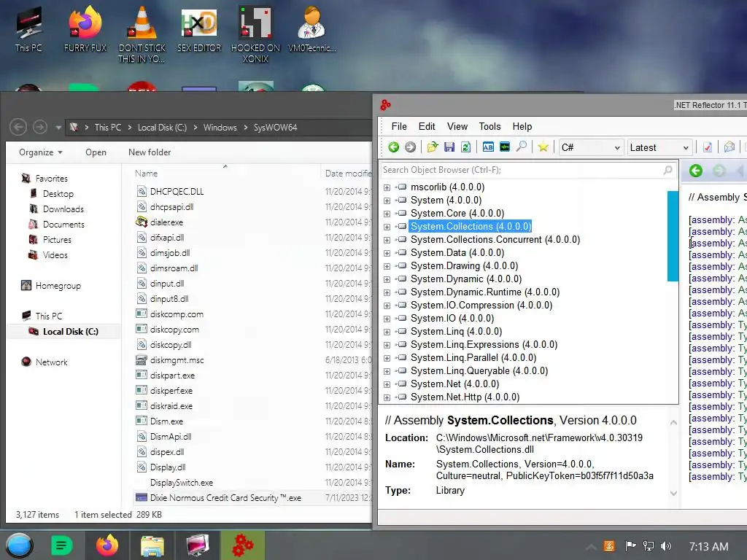Screen dimensions: 747x560
Task: Click the Refresh icon in Reflector toolbar
Action: (465, 147)
